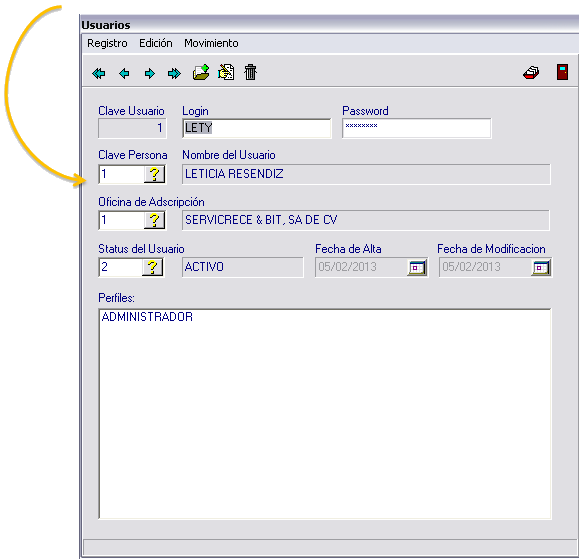Go to previous record arrow
Screen dimensions: 579x559
click(124, 73)
